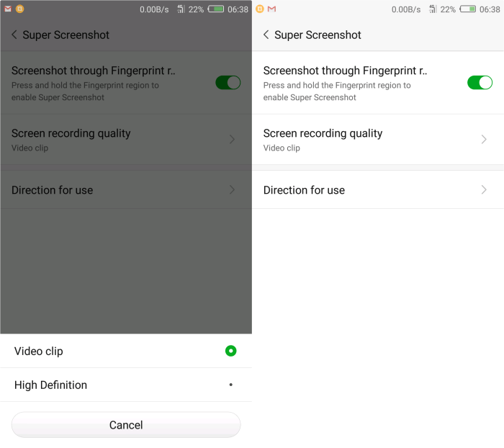Open Direction for use chevron on the right screen
The height and width of the screenshot is (448, 504).
pyautogui.click(x=484, y=189)
